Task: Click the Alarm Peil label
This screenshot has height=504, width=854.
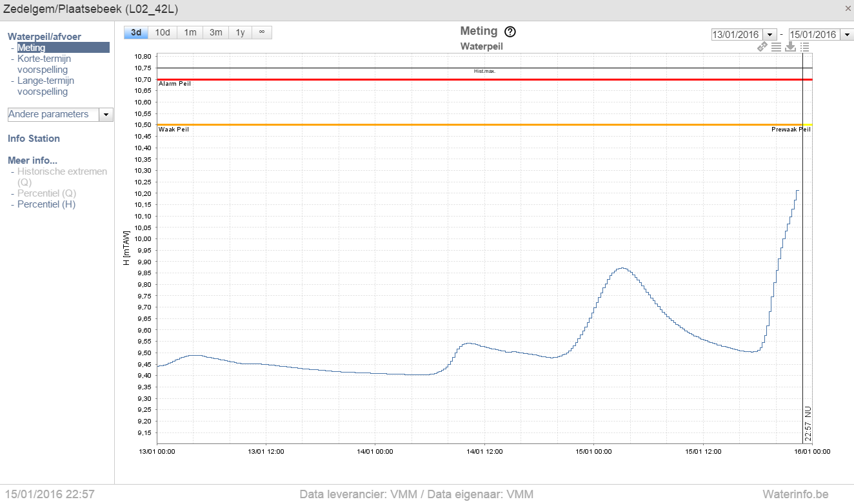Action: click(x=175, y=84)
